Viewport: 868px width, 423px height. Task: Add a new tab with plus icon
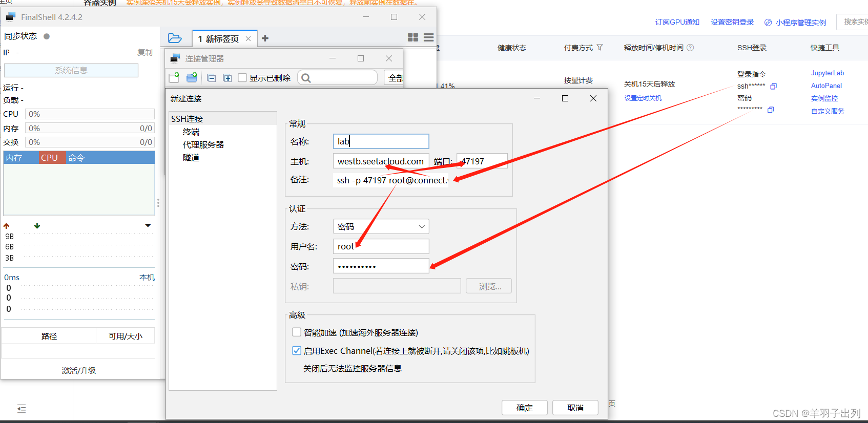(265, 38)
